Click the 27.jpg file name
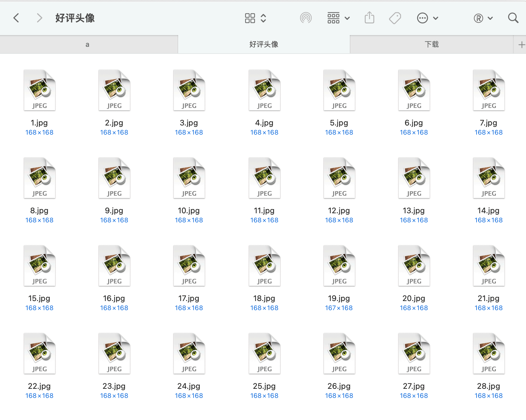526x420 pixels. [414, 386]
